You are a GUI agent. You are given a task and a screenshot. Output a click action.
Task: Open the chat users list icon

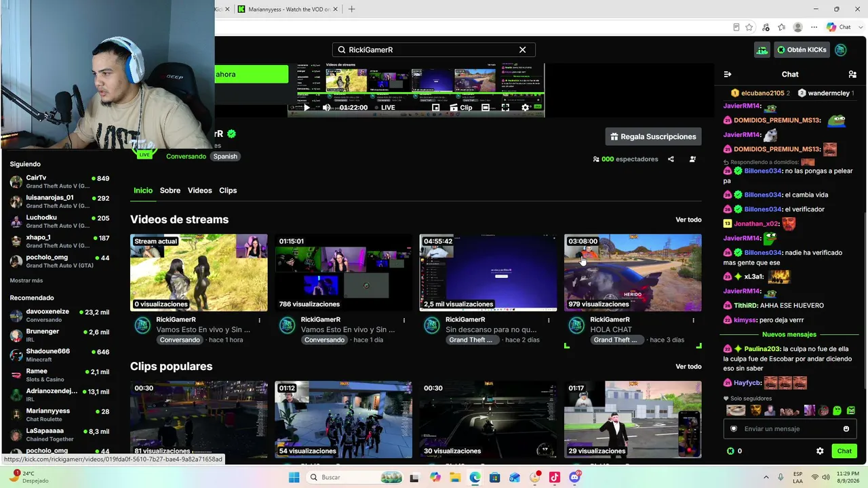pyautogui.click(x=852, y=74)
